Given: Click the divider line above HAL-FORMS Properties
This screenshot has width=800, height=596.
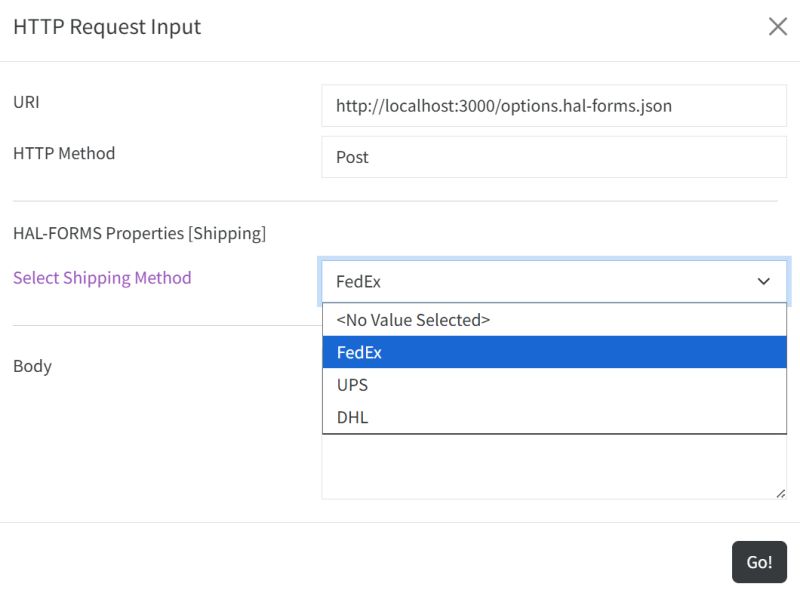Looking at the screenshot, I should click(x=394, y=201).
